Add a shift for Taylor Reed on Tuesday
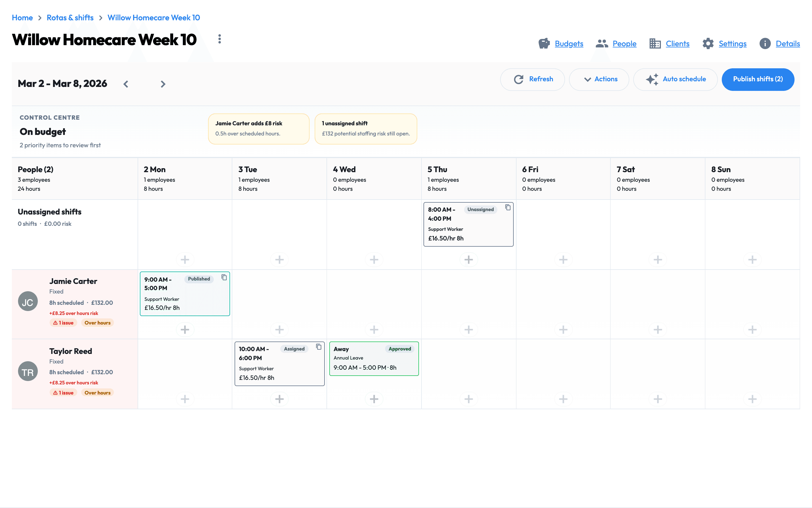812x508 pixels. tap(279, 399)
